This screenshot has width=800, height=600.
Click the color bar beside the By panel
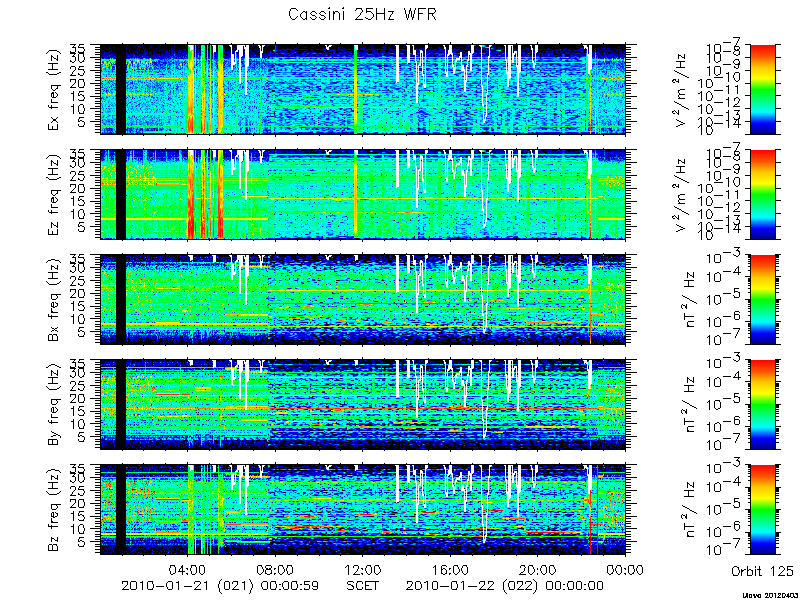[762, 405]
